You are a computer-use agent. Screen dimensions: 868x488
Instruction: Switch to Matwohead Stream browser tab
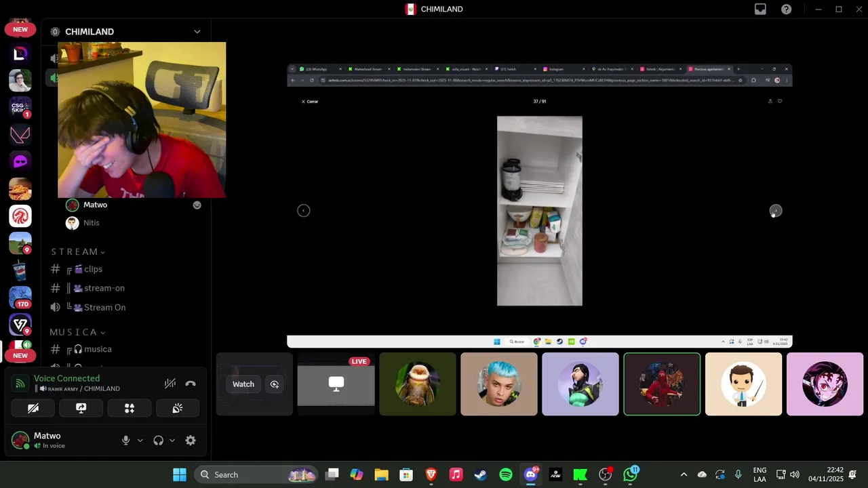click(x=370, y=69)
